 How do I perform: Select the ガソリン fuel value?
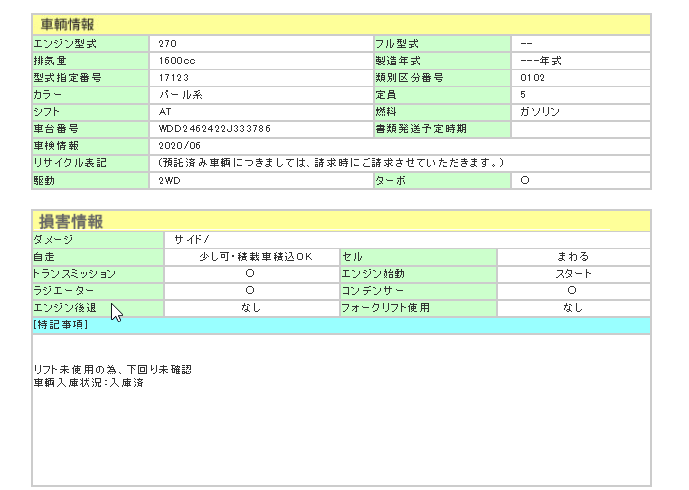click(x=540, y=112)
